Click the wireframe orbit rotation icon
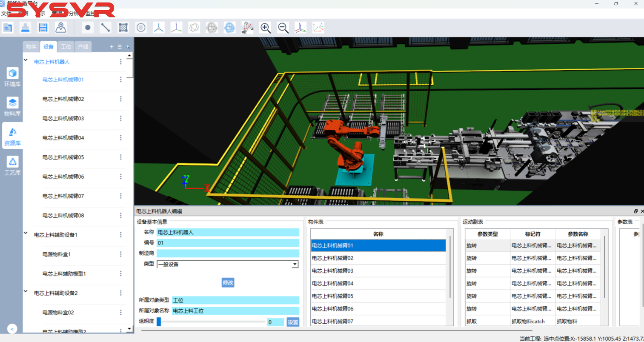Viewport: 644px width, 342px height. tap(194, 28)
